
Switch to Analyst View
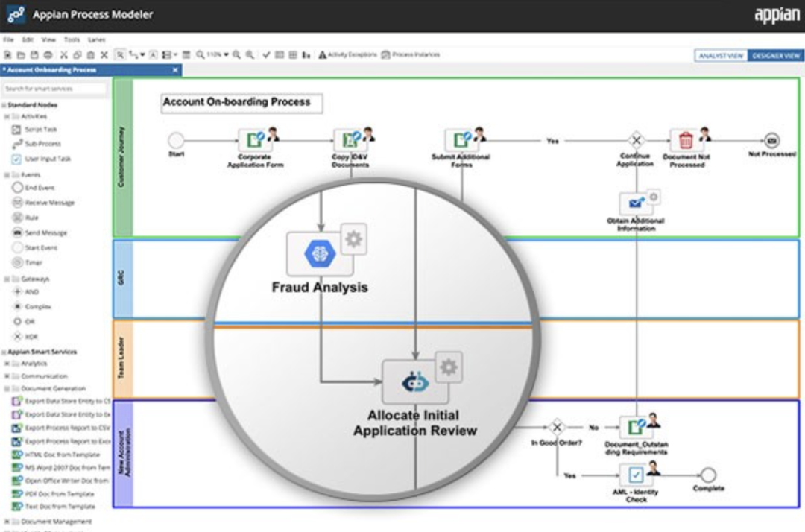pos(722,56)
